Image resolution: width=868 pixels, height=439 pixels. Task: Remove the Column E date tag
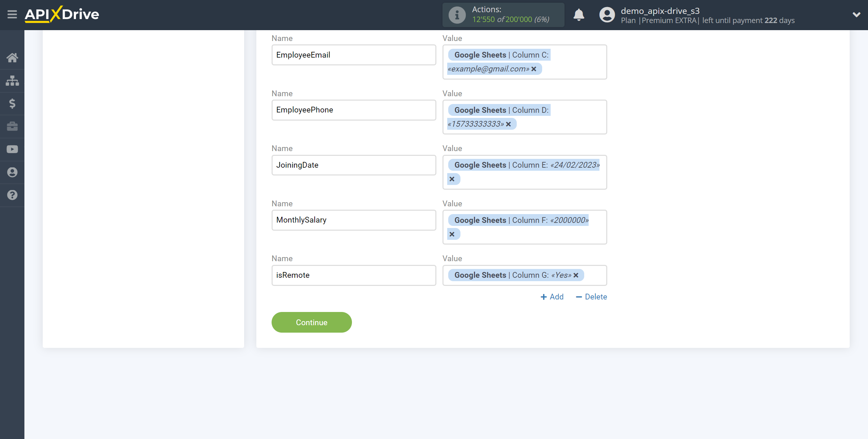click(452, 179)
